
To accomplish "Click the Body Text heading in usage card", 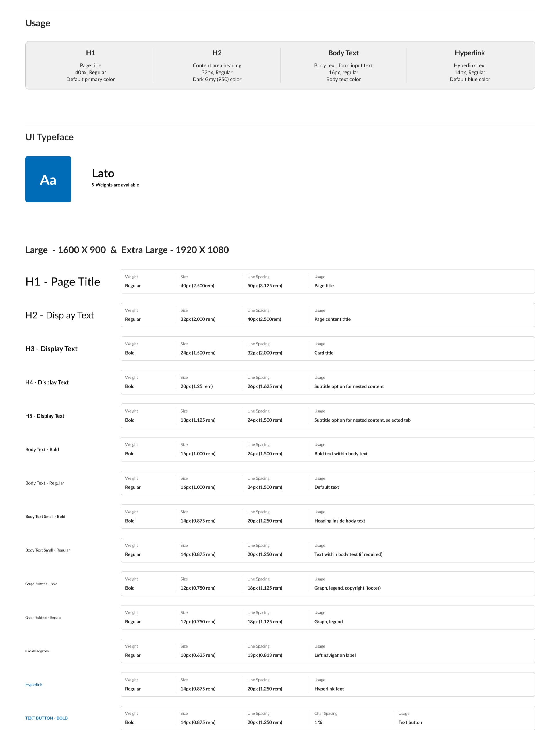I will (343, 53).
